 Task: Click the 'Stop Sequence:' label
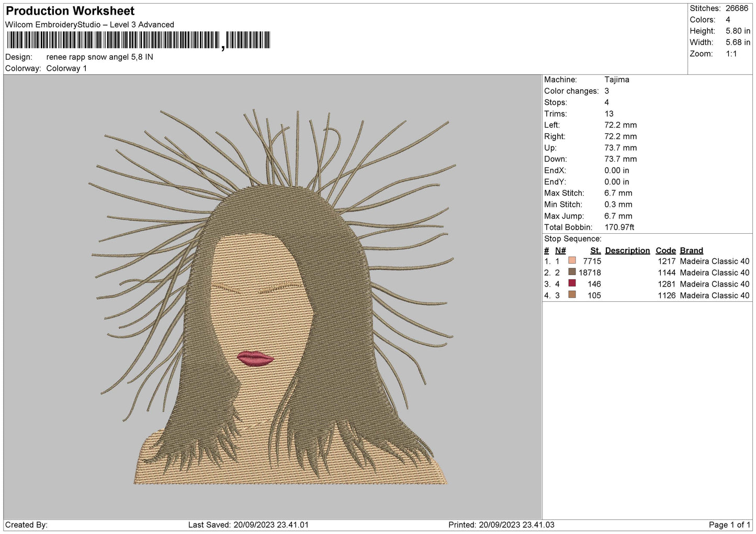tap(573, 239)
